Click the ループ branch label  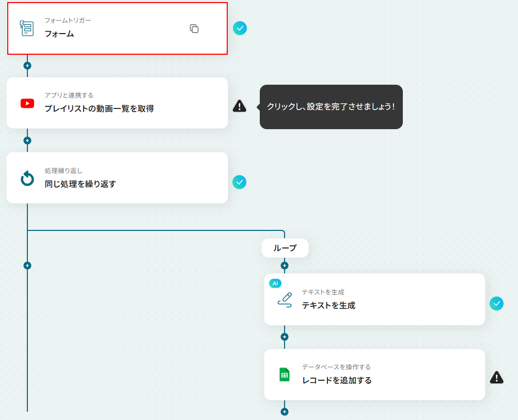tap(285, 248)
